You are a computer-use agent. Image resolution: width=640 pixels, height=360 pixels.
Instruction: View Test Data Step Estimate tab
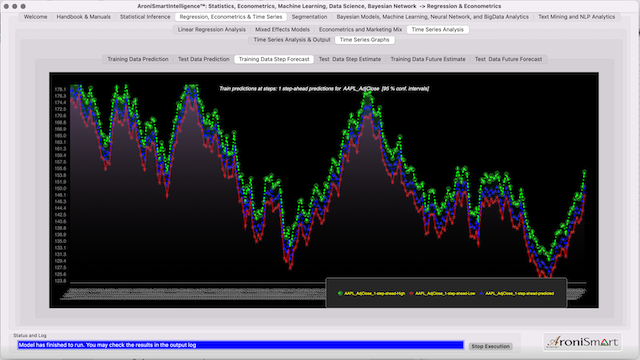coord(350,59)
